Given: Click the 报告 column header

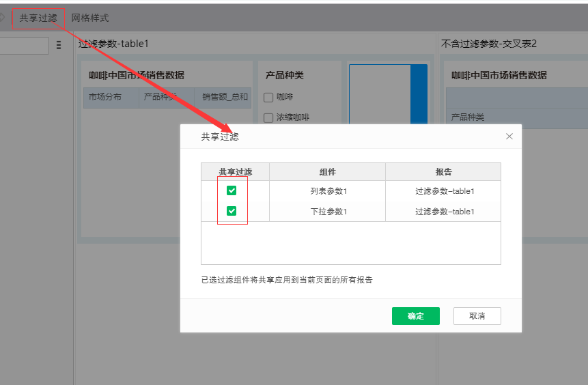Looking at the screenshot, I should click(443, 172).
